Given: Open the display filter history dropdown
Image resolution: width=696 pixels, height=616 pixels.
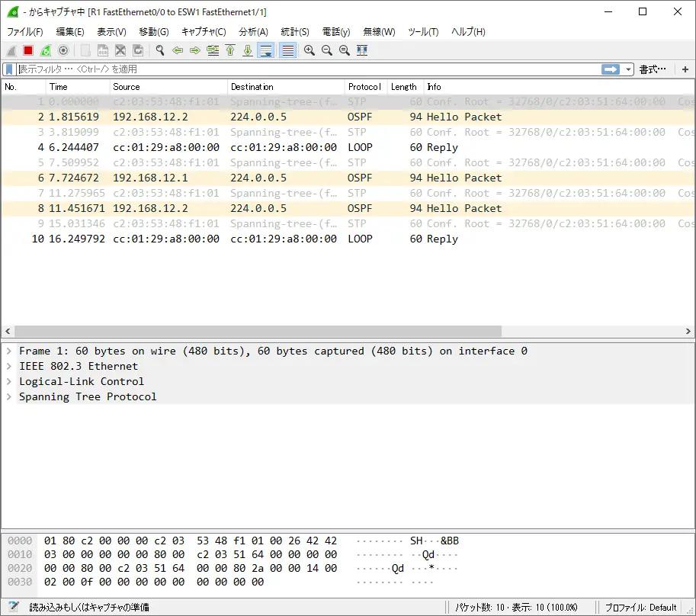Looking at the screenshot, I should (x=628, y=69).
